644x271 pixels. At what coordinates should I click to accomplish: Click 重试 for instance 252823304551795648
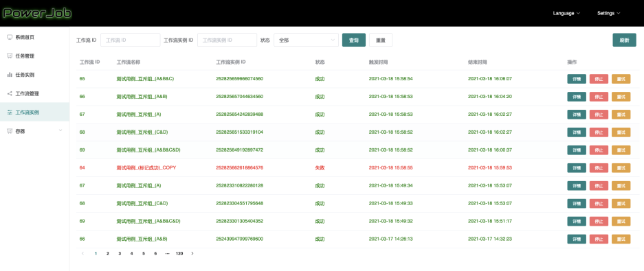621,203
